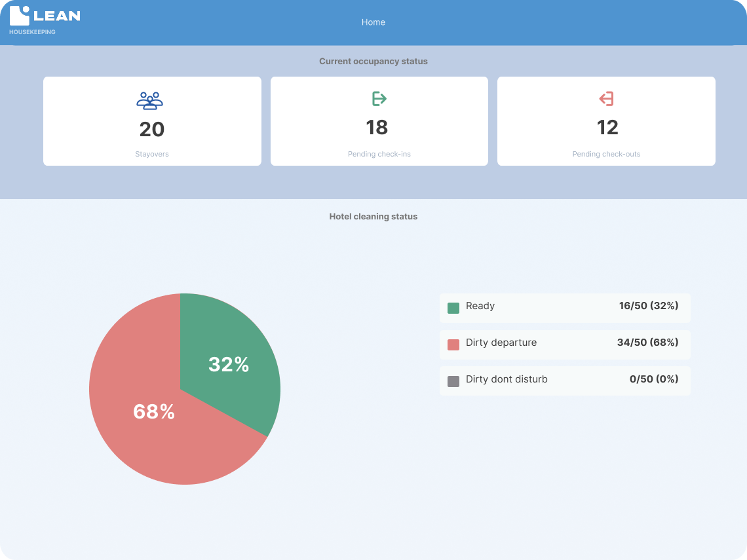Click the Dirty dont disturb legend label
The image size is (747, 560).
(507, 379)
